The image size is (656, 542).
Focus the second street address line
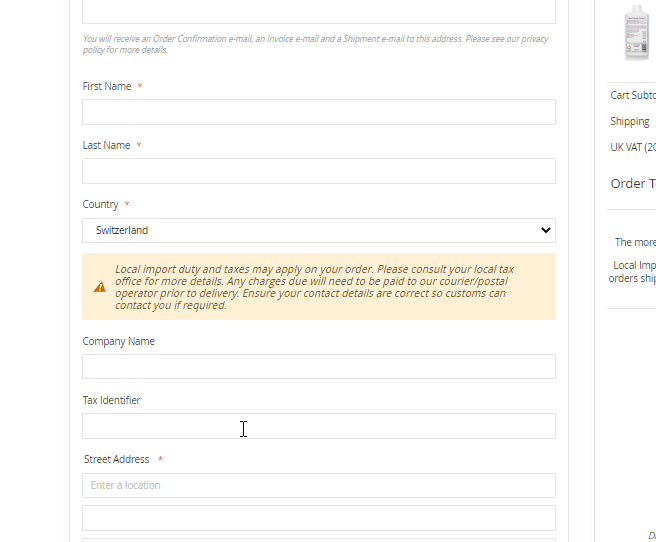click(318, 517)
